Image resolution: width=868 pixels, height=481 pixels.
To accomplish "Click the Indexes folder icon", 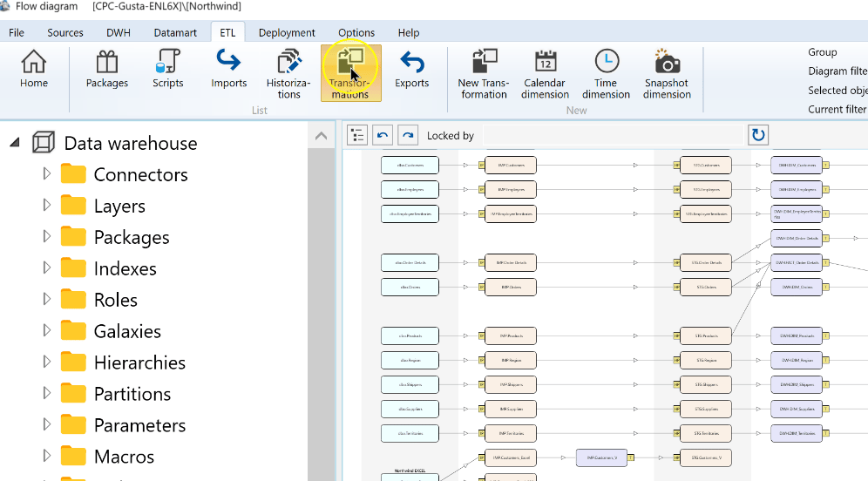I will tap(73, 268).
